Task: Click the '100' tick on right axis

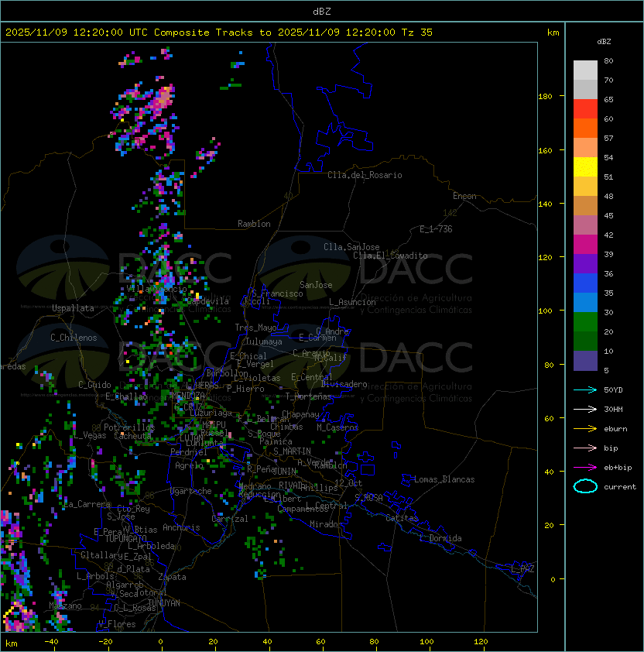Action: click(545, 311)
